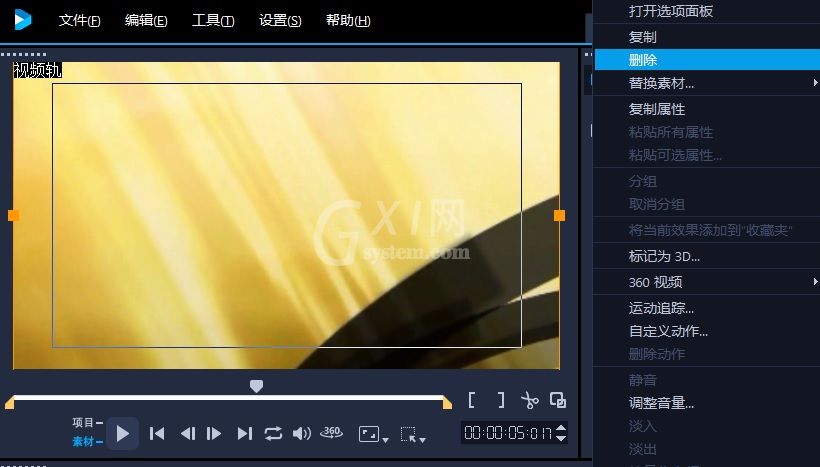Step forward to the next frame
The width and height of the screenshot is (820, 467).
click(x=214, y=434)
